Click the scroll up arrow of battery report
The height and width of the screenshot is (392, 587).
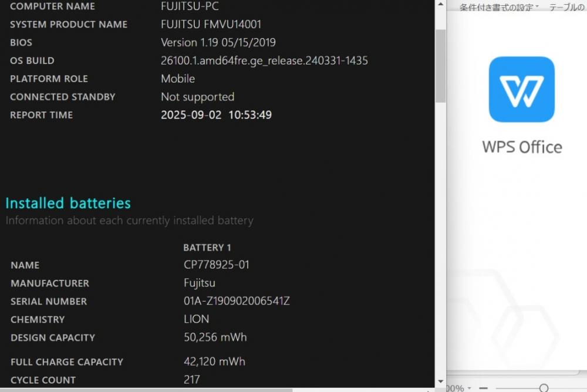coord(441,5)
